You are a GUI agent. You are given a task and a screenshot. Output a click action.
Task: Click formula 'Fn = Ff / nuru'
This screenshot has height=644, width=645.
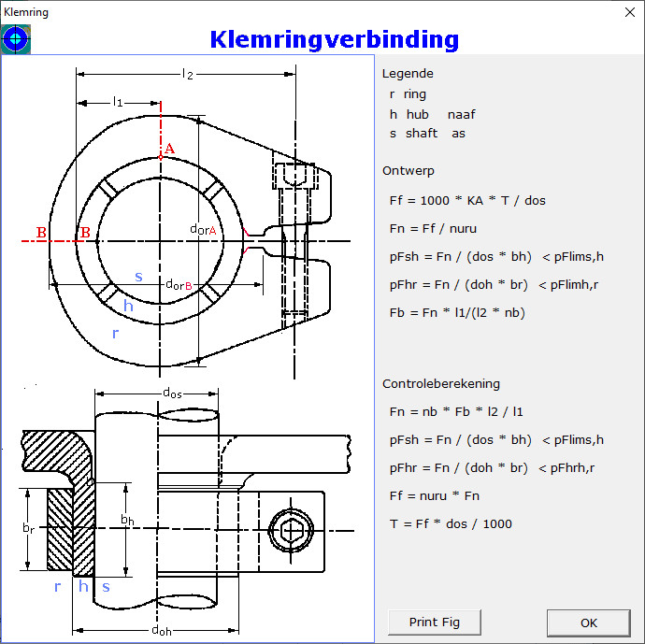click(x=433, y=229)
